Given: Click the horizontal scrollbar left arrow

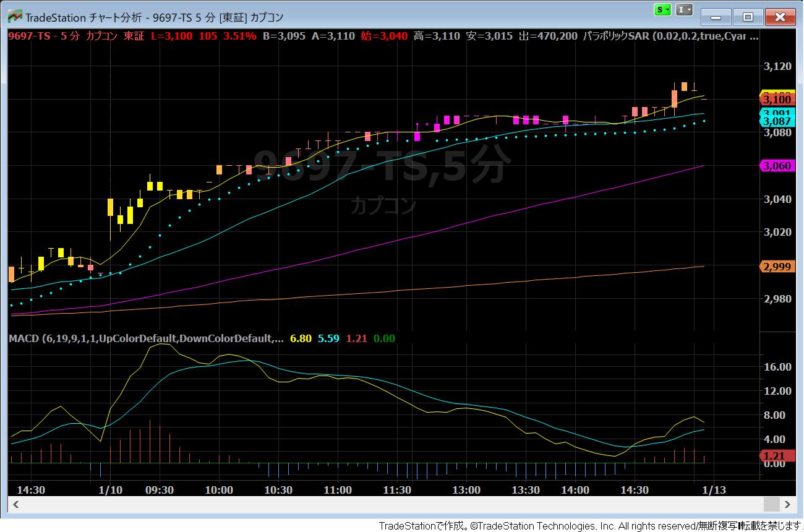Looking at the screenshot, I should (x=16, y=505).
